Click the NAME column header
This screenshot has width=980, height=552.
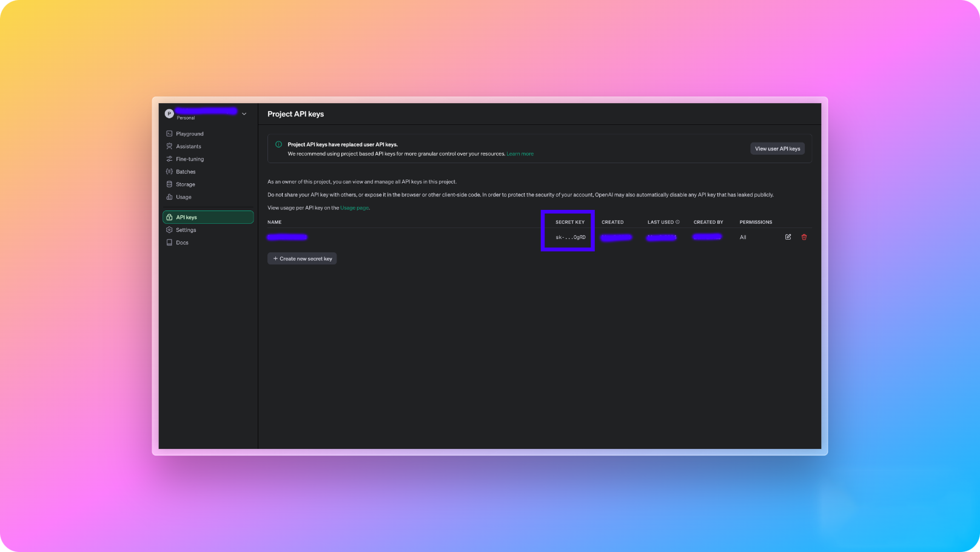(275, 222)
